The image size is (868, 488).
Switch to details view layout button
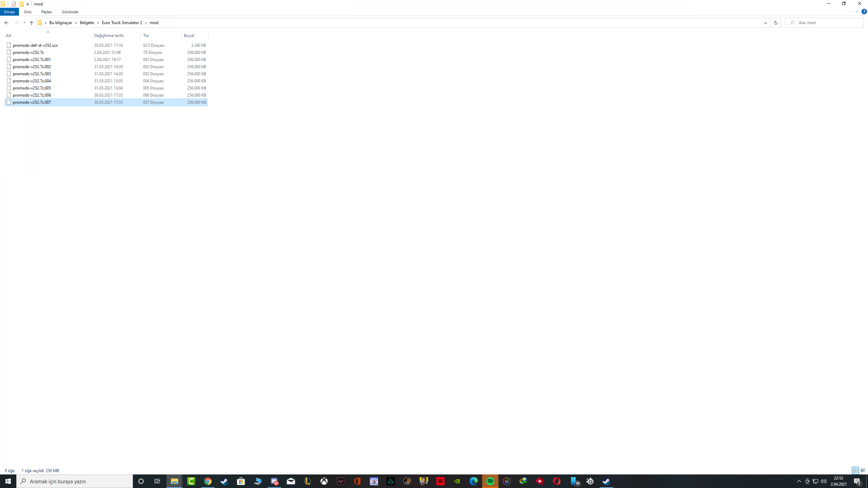coord(855,470)
